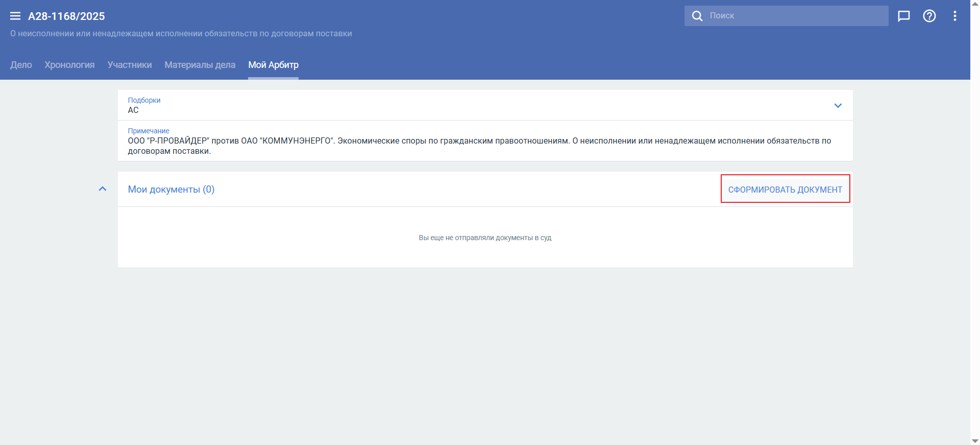Expand the Подборки dropdown chevron
Viewport: 980px width, 445px height.
pos(838,106)
